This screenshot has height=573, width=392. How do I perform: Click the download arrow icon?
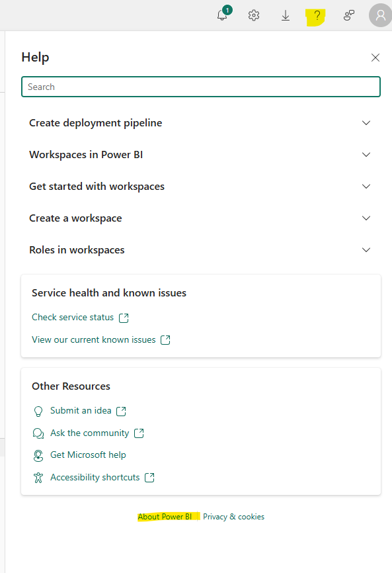(286, 16)
